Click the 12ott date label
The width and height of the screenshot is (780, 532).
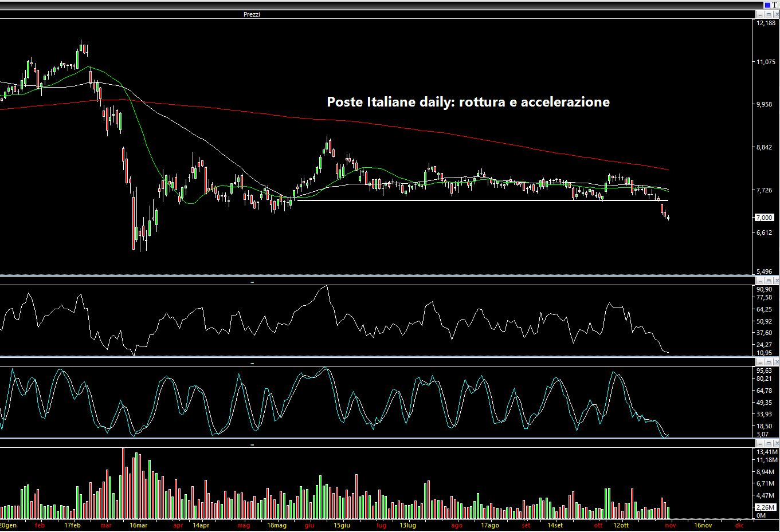point(621,525)
